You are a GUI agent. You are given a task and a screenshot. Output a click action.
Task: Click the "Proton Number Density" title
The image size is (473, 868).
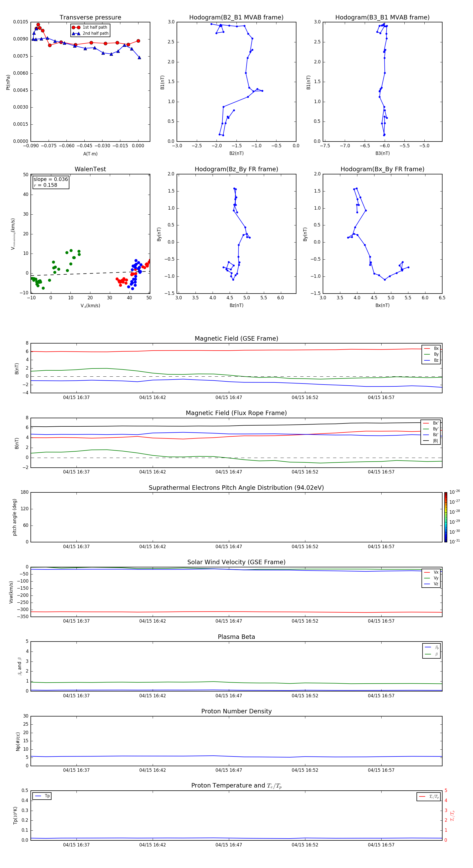click(x=236, y=711)
